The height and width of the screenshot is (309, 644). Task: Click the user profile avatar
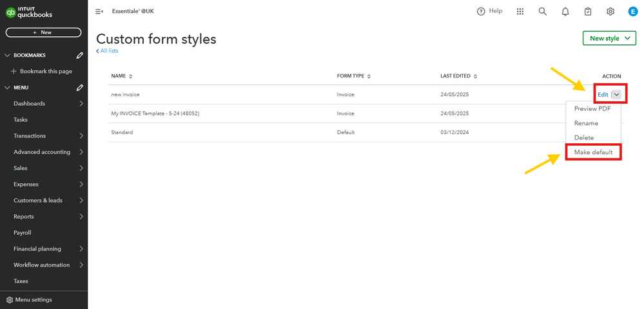point(632,12)
